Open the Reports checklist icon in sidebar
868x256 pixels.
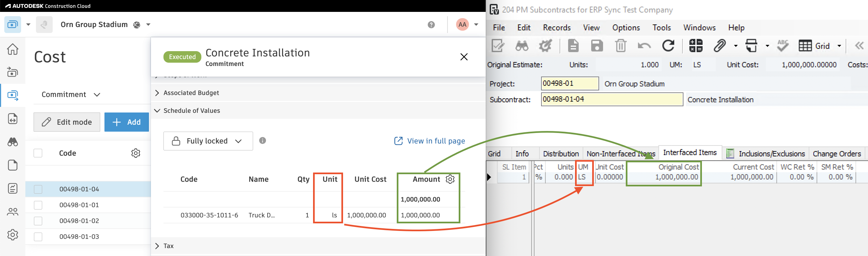(x=13, y=188)
